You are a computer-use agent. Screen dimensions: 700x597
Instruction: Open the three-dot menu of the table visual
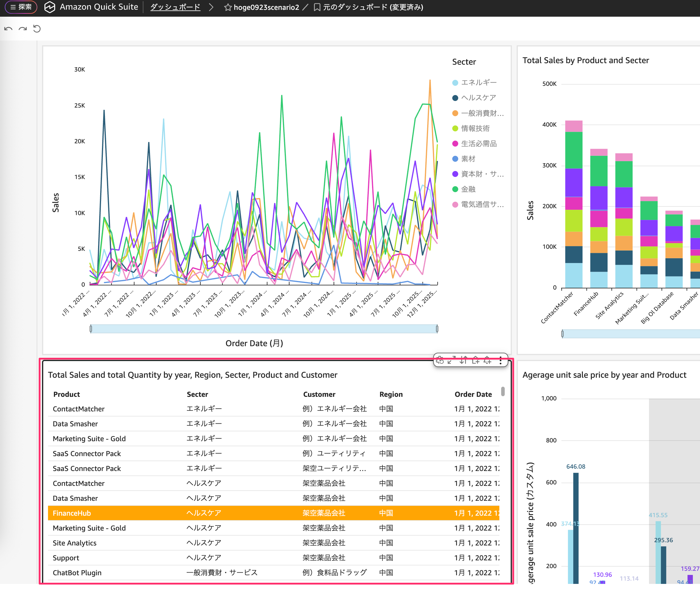(501, 360)
